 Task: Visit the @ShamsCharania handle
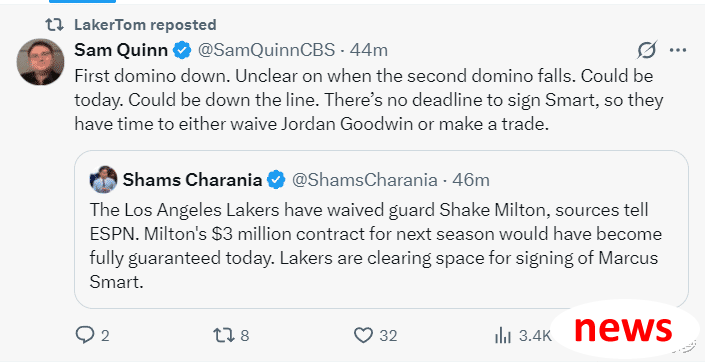point(365,180)
